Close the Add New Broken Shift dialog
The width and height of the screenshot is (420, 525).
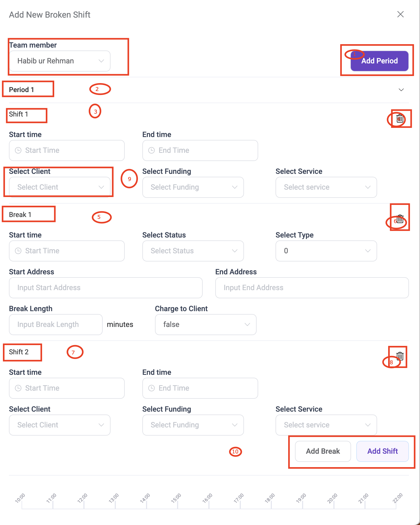click(x=401, y=14)
